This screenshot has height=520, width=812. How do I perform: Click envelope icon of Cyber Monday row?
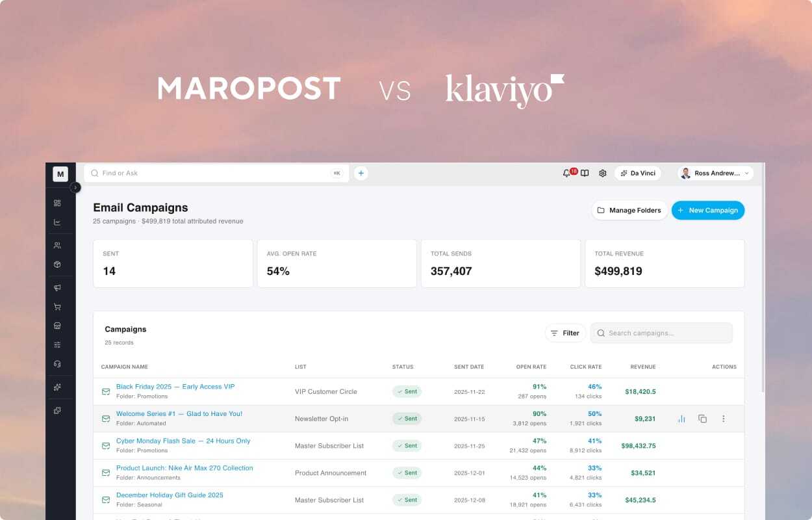pos(106,446)
